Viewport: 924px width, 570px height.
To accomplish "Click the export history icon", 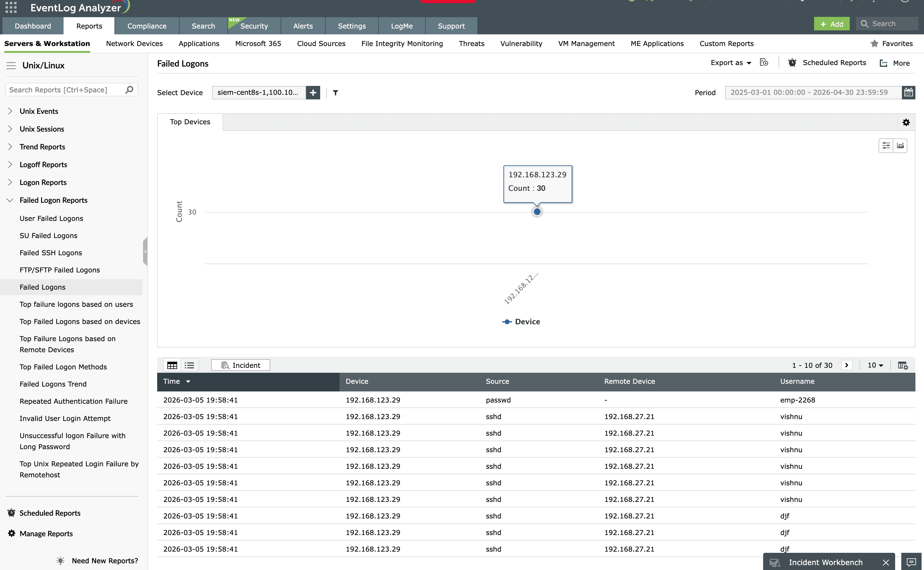I will (764, 63).
